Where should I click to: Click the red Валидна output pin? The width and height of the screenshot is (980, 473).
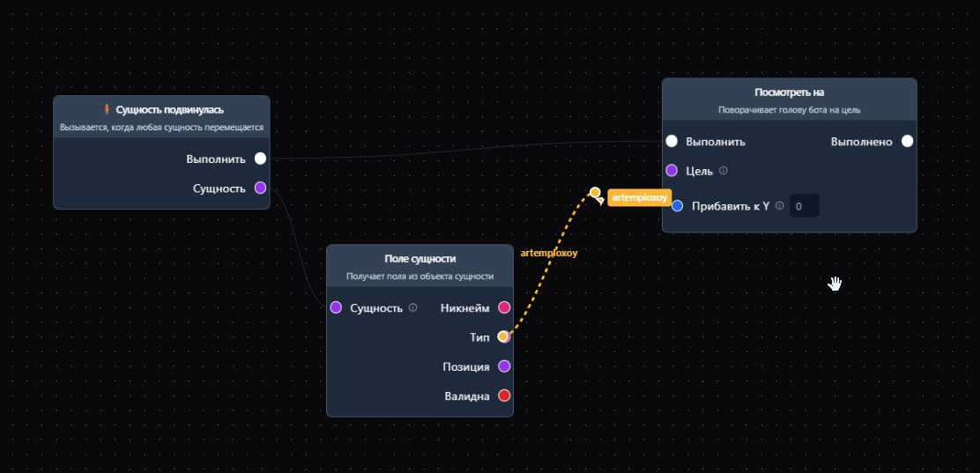(504, 395)
